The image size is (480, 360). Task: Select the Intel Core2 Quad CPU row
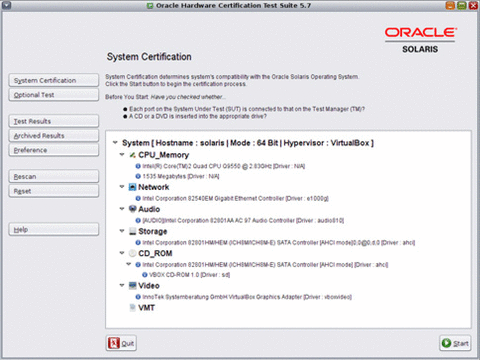(224, 166)
